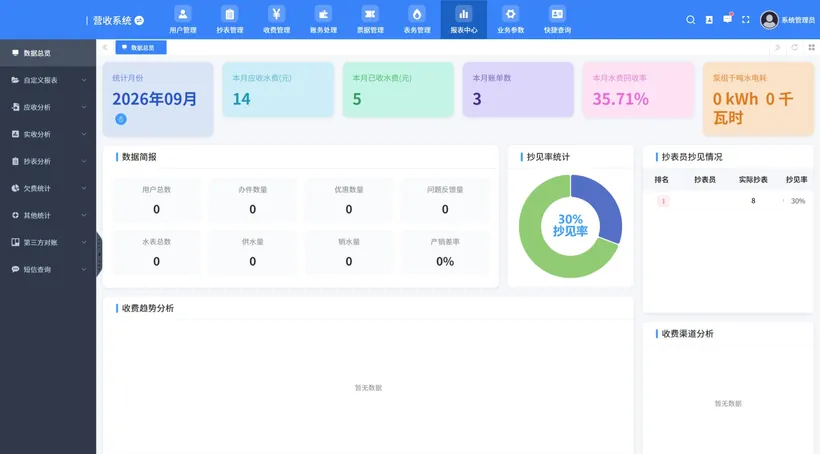Expand the 短信查询 sidebar menu
Screen dimensions: 820x454
48,269
